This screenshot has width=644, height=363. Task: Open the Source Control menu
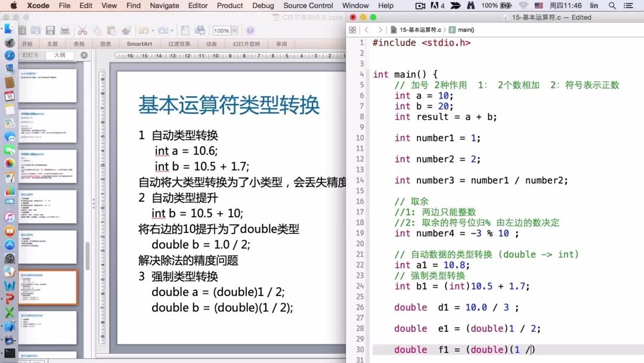[x=308, y=5]
